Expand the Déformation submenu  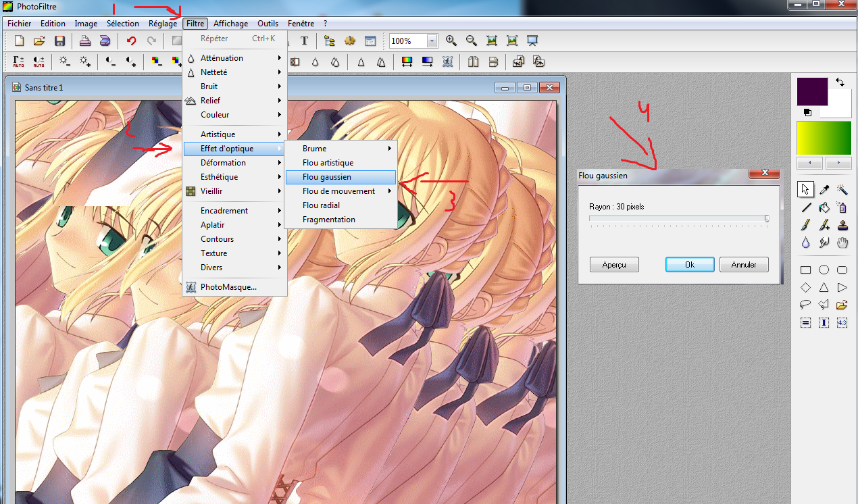234,163
